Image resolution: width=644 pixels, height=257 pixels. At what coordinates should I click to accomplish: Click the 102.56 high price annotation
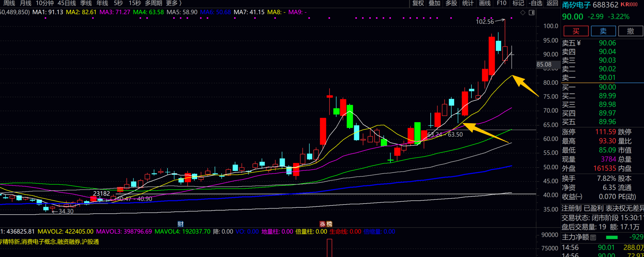click(485, 21)
